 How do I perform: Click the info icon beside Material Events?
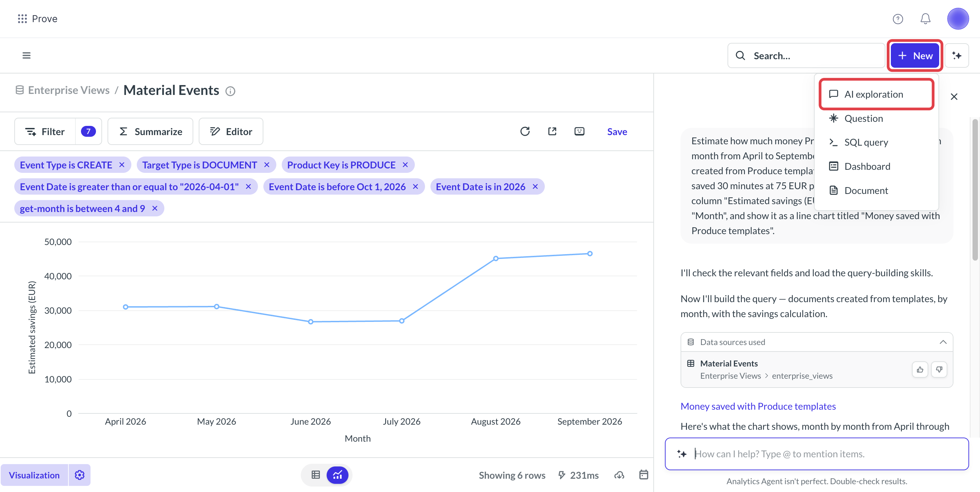[230, 91]
